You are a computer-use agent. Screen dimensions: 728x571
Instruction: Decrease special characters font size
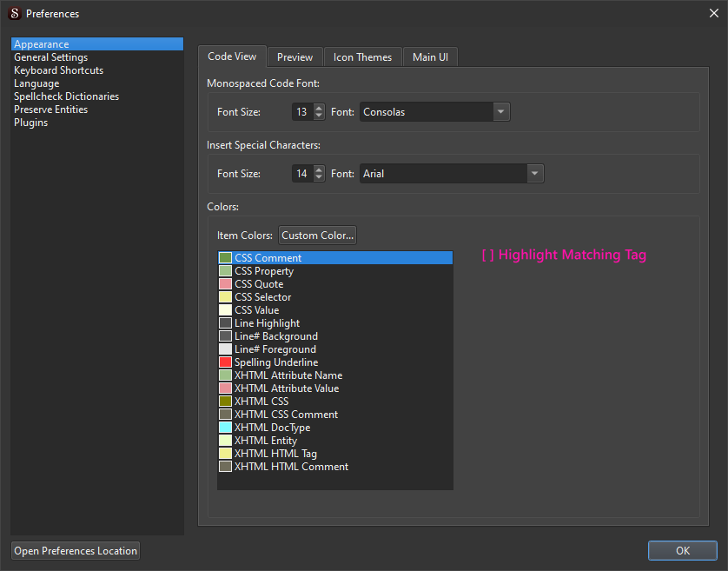click(319, 178)
